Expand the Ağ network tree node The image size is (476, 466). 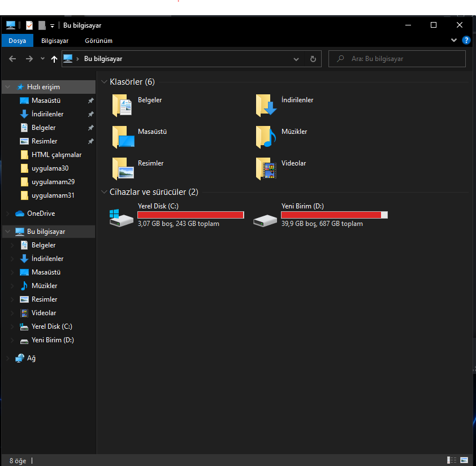coord(7,358)
